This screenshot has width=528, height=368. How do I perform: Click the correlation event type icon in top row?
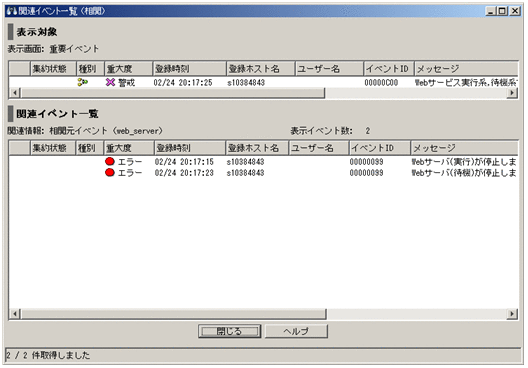pos(82,82)
